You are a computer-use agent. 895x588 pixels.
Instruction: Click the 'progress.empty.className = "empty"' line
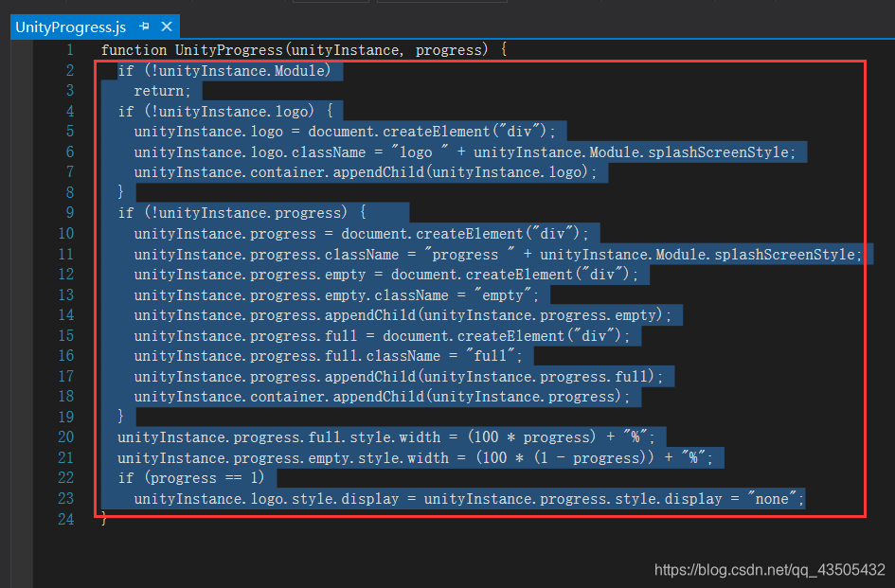[x=336, y=295]
